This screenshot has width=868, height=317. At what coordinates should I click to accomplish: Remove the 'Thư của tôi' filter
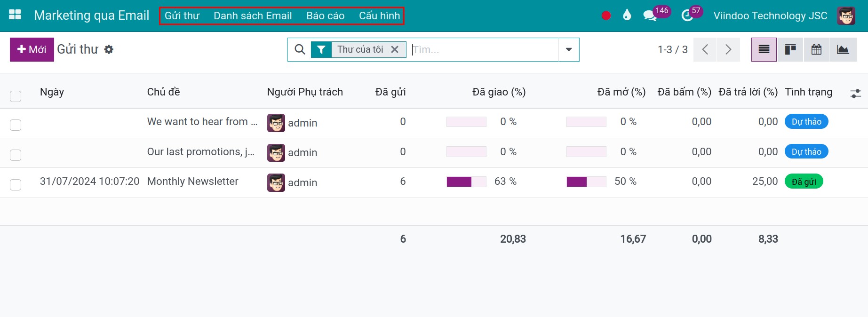pos(395,49)
